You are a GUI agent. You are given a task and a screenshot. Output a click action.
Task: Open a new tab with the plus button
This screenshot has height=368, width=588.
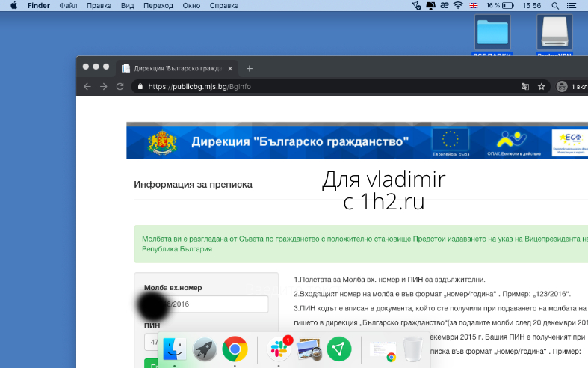(250, 68)
